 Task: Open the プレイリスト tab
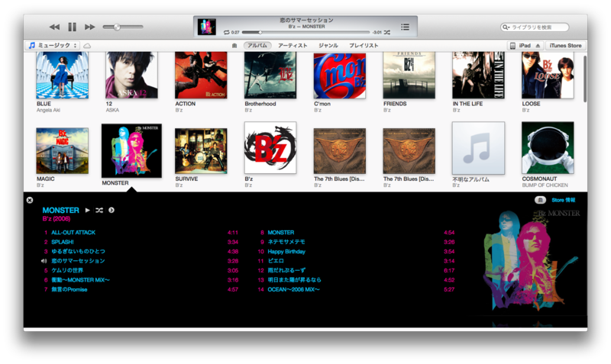tap(364, 46)
